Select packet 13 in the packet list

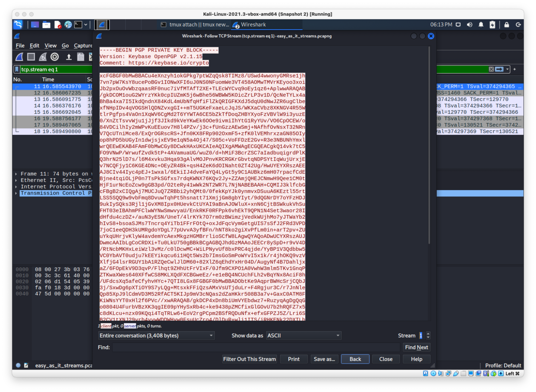[x=52, y=99]
